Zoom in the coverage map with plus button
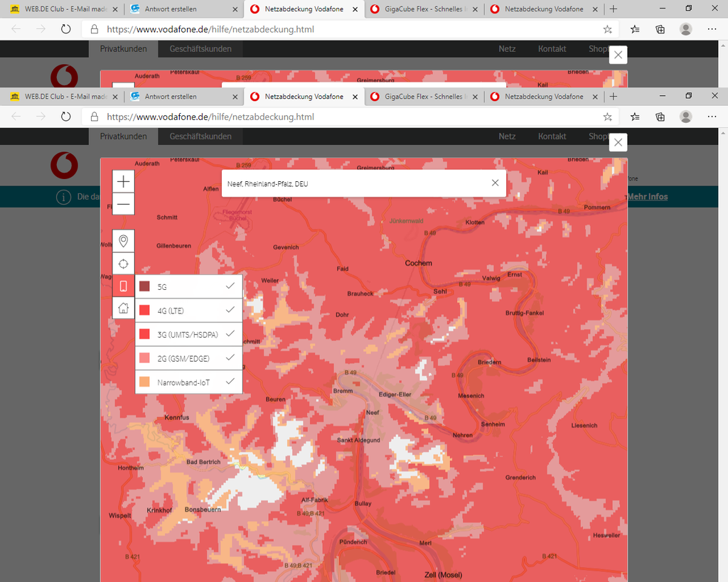 pyautogui.click(x=124, y=181)
